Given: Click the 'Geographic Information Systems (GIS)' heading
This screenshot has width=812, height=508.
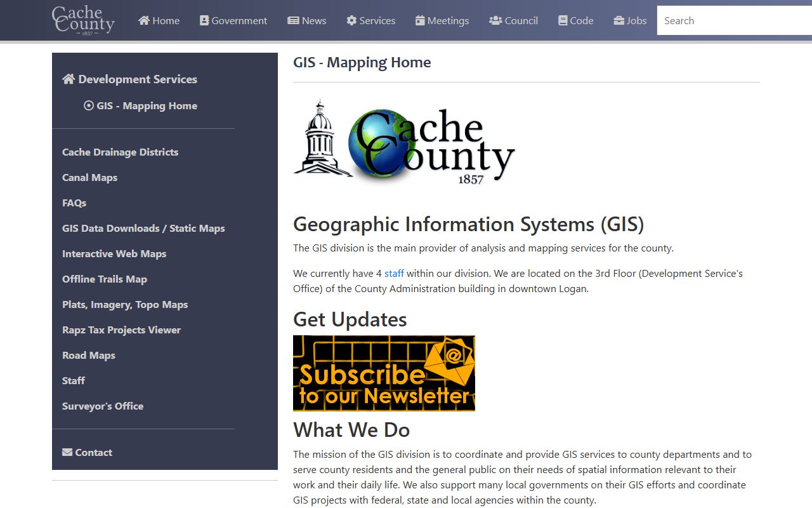Looking at the screenshot, I should tap(469, 224).
